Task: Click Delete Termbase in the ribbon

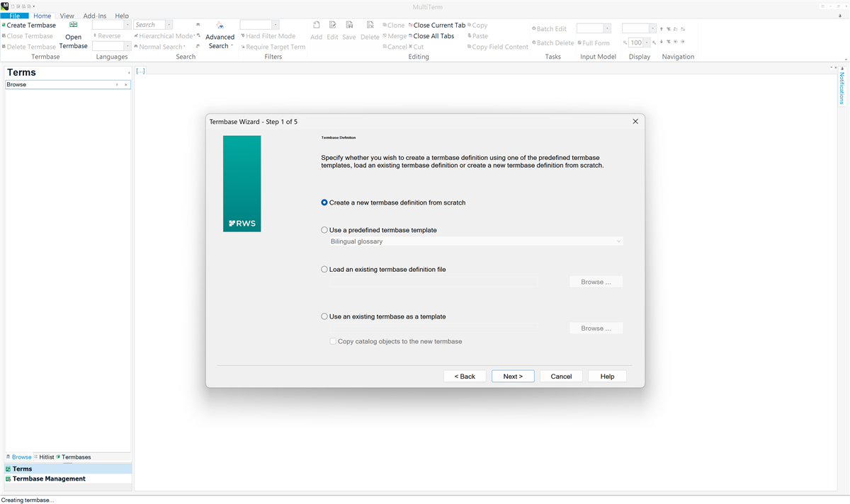Action: [29, 47]
